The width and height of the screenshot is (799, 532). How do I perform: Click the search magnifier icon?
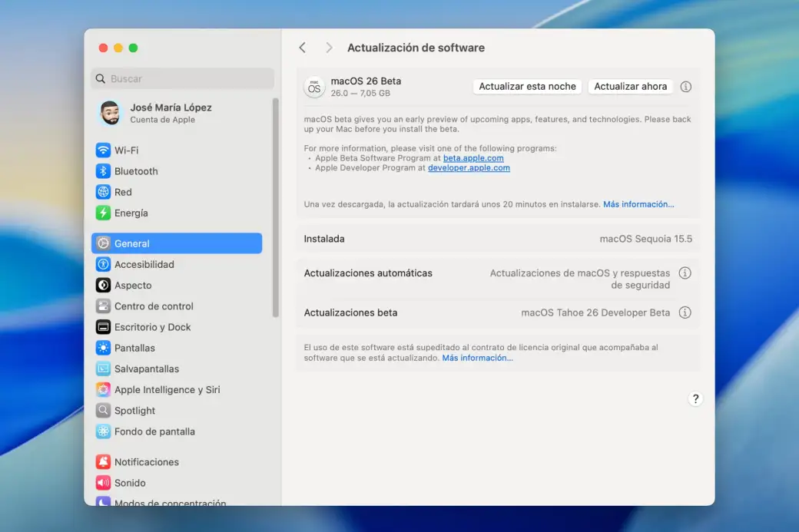click(101, 79)
